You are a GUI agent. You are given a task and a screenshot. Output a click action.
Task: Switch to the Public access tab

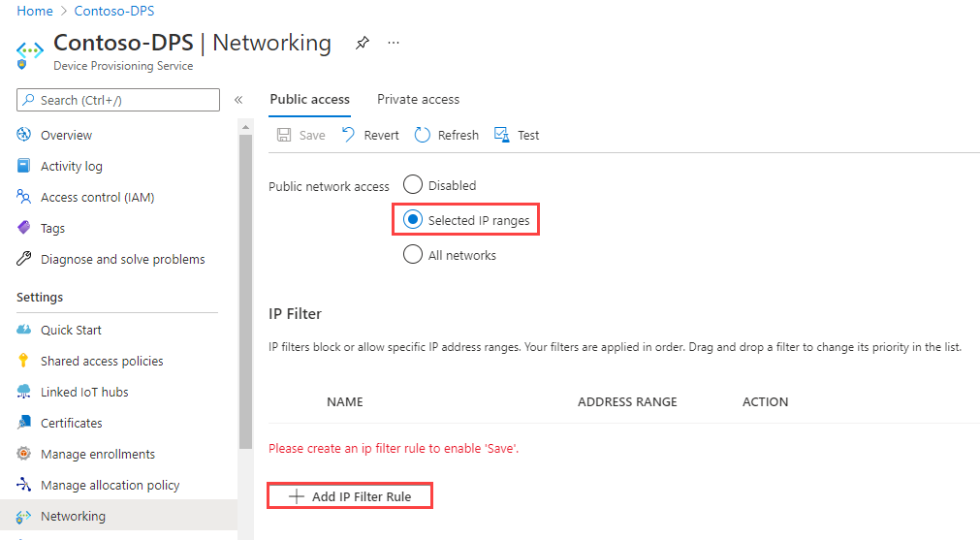pos(309,100)
